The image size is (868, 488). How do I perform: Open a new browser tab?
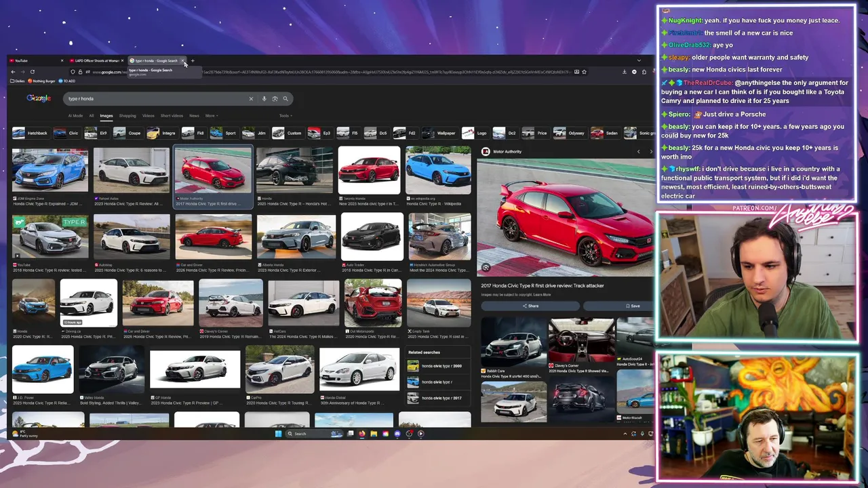pos(193,61)
